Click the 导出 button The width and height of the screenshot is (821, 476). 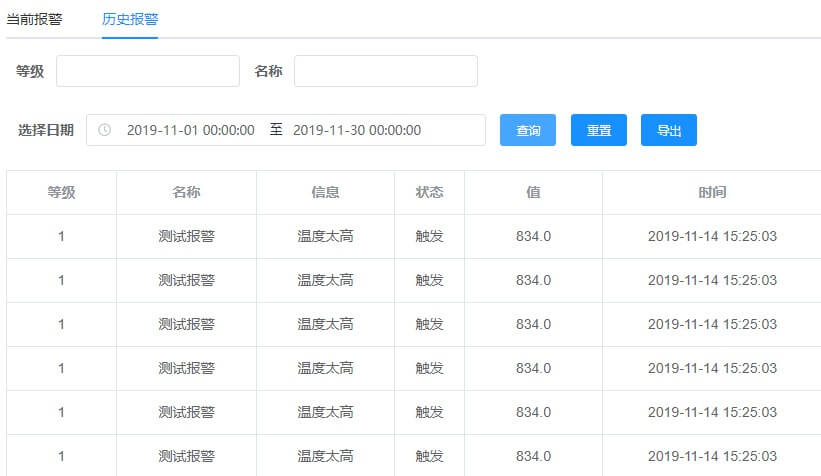(x=669, y=130)
